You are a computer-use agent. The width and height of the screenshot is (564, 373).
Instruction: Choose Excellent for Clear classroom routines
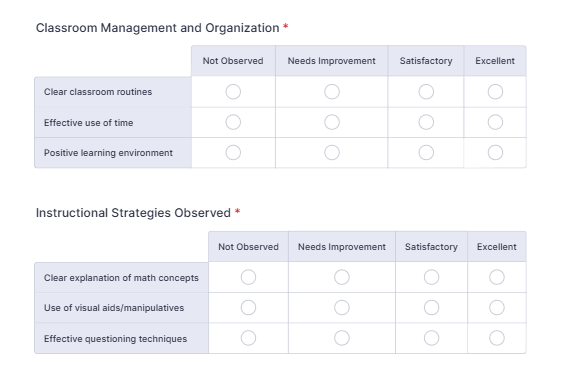pos(495,92)
